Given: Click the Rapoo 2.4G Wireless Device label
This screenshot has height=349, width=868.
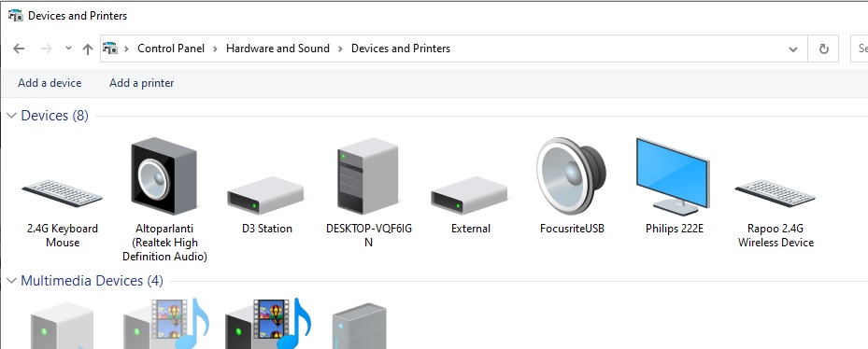Looking at the screenshot, I should pyautogui.click(x=776, y=235).
